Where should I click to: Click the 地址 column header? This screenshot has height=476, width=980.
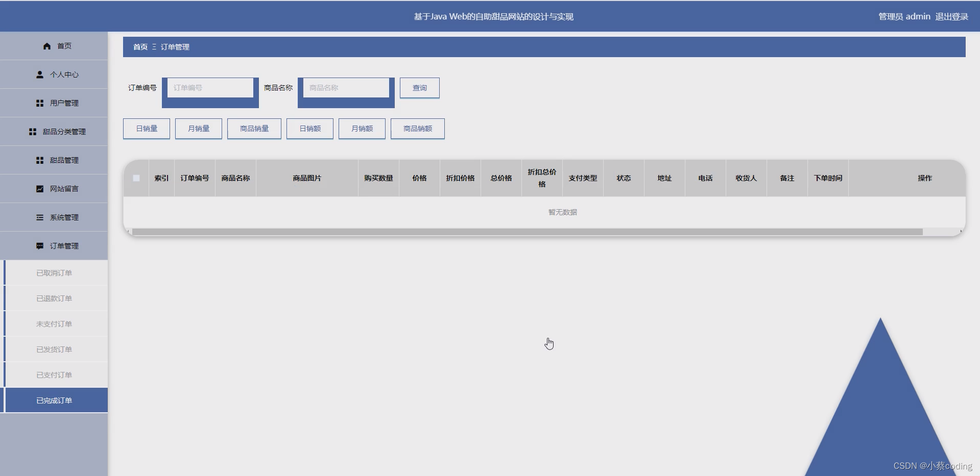[664, 178]
